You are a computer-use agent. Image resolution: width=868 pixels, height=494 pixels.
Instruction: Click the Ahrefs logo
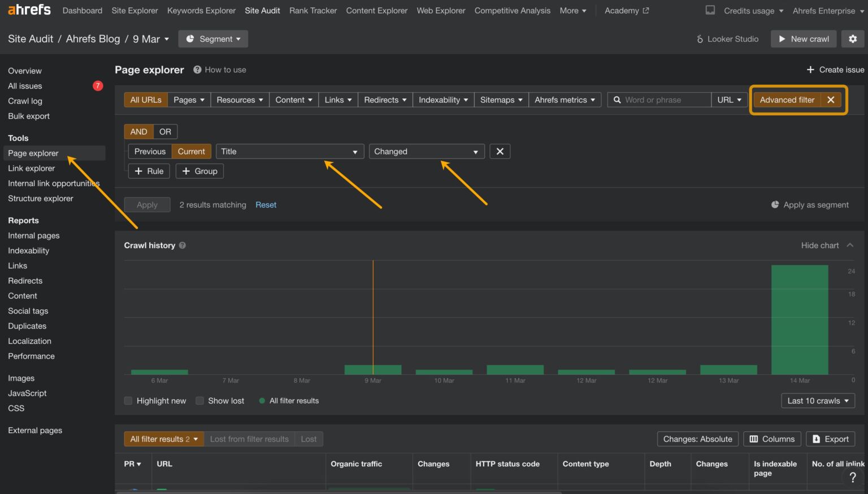[x=28, y=9]
